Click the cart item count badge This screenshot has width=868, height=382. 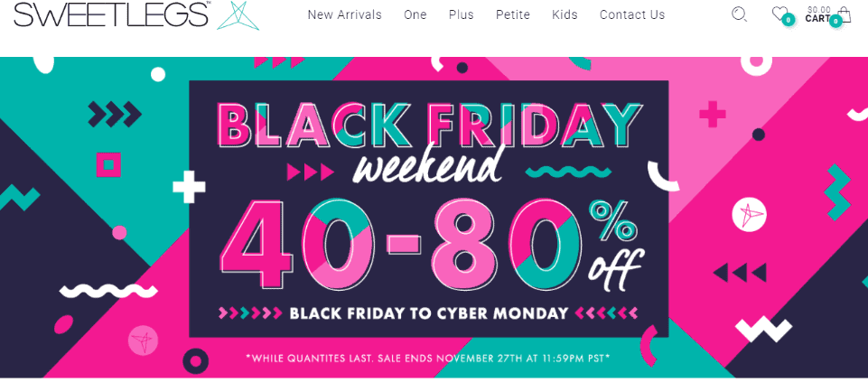[835, 21]
